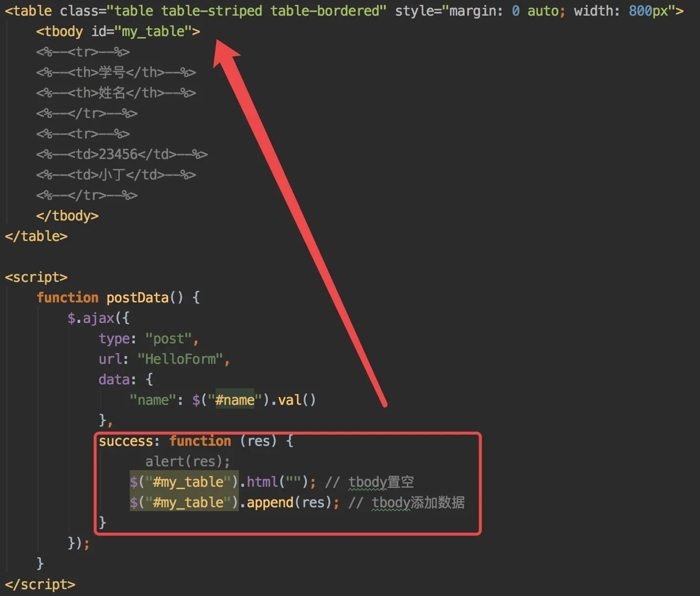700x596 pixels.
Task: Click the "HelloForm" url string
Action: click(x=180, y=359)
